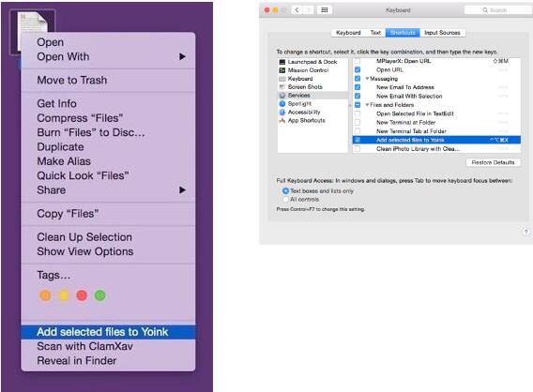Expand the Open With submenu arrow

(x=183, y=56)
